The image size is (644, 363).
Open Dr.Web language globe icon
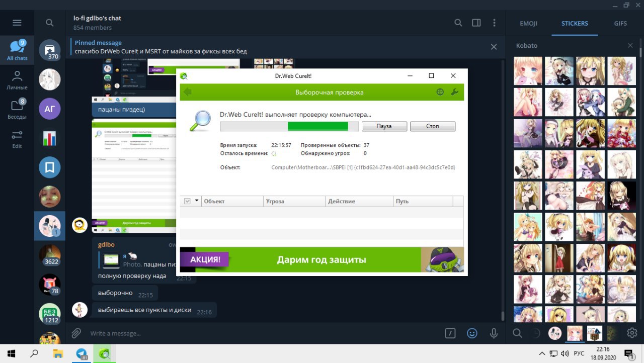pyautogui.click(x=440, y=92)
